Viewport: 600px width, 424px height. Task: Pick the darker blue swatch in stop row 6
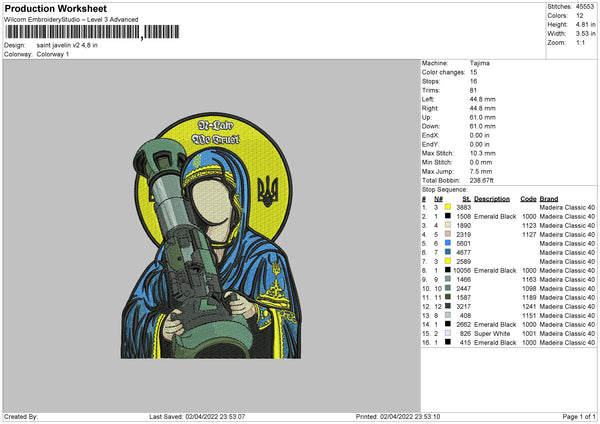(448, 252)
